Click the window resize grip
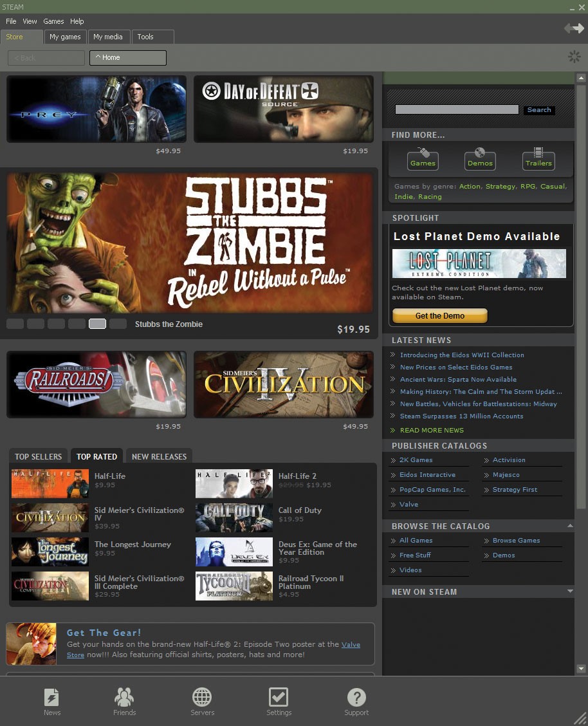Screen dimensions: 588x726 (580, 718)
